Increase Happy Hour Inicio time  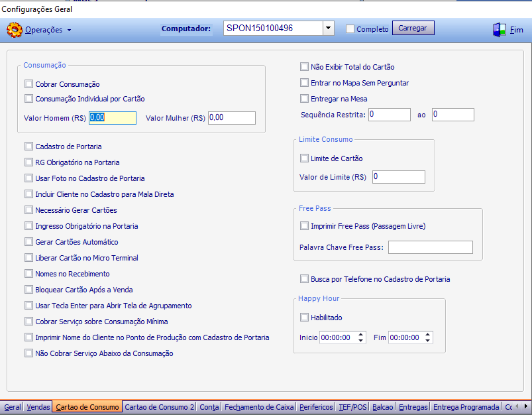pyautogui.click(x=360, y=334)
